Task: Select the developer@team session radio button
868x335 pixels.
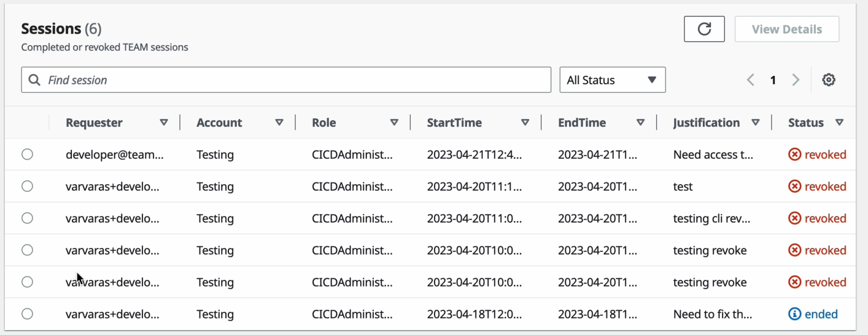Action: pos(27,155)
